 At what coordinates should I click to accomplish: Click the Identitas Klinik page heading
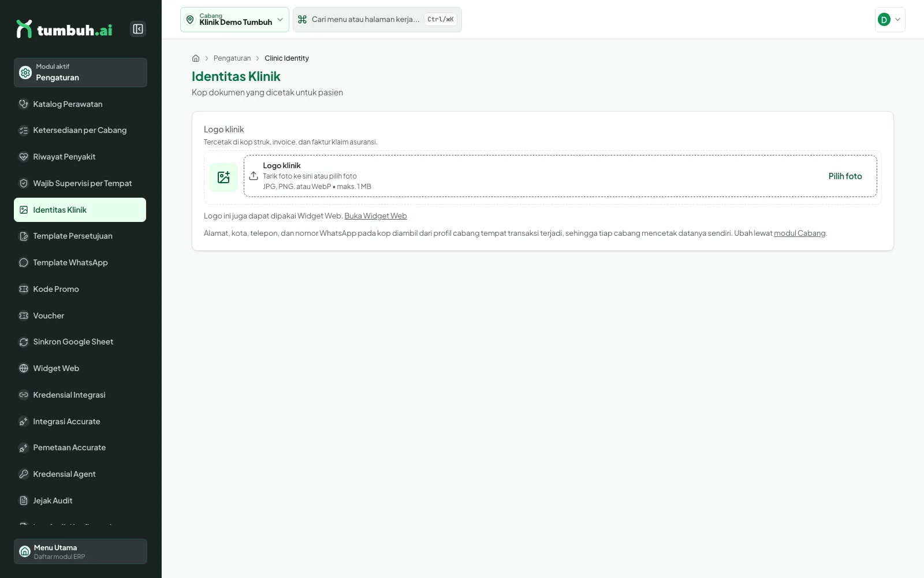[x=236, y=76]
